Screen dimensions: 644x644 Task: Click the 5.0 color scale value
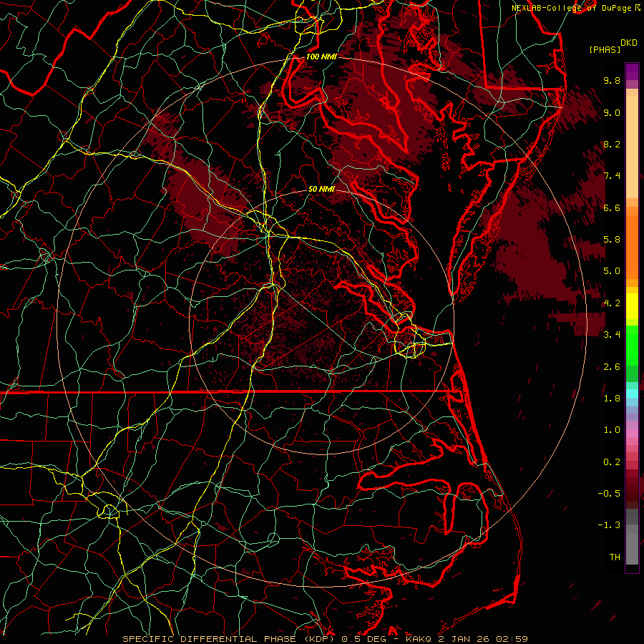612,271
